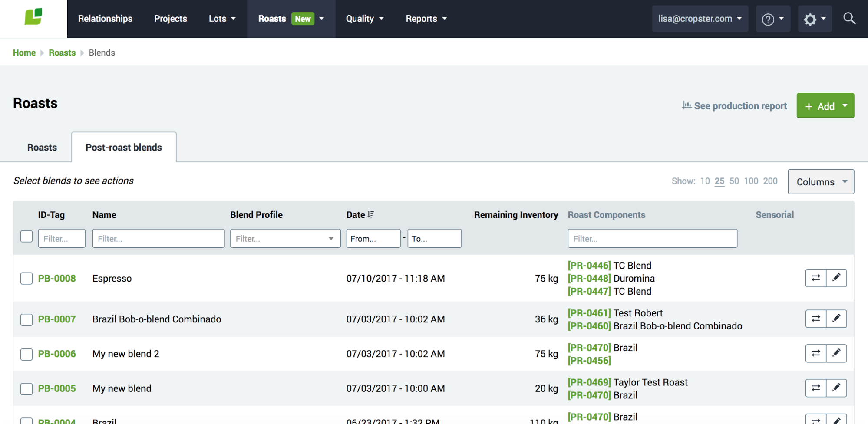This screenshot has width=868, height=424.
Task: Click the Date From field
Action: coord(373,239)
